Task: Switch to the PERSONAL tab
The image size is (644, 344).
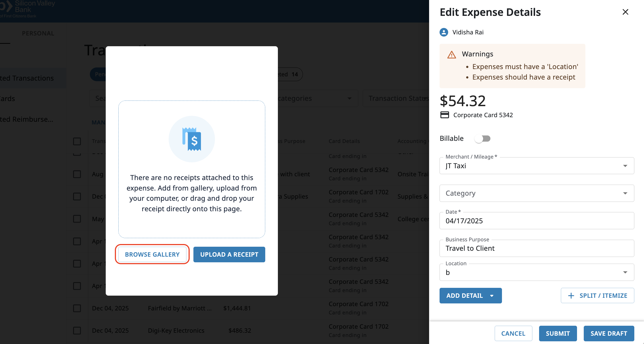Action: tap(38, 33)
